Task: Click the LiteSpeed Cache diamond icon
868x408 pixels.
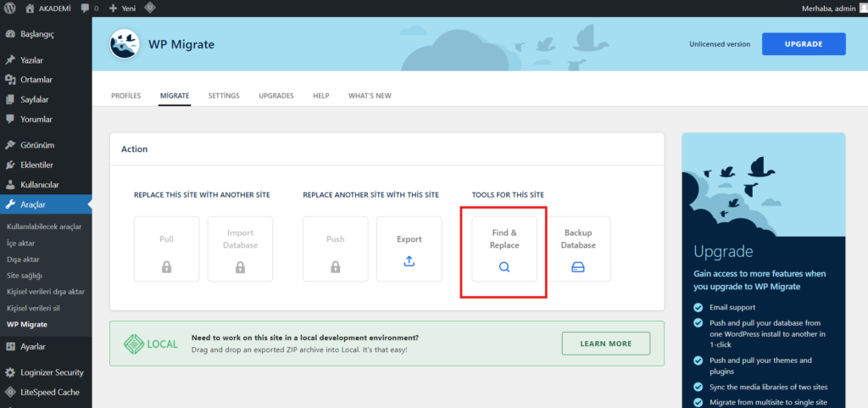Action: tap(10, 393)
